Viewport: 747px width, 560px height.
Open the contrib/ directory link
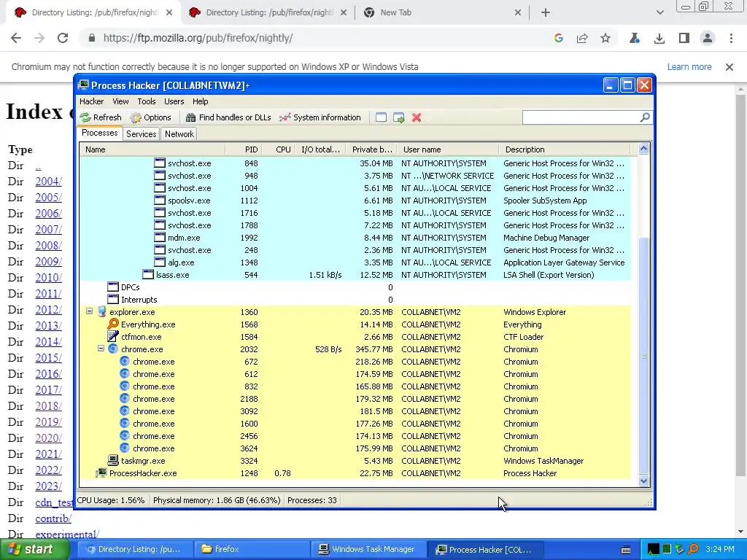point(53,518)
